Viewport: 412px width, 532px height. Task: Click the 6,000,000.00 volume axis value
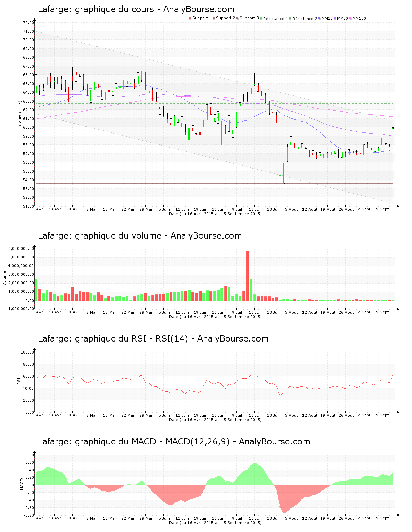21,249
